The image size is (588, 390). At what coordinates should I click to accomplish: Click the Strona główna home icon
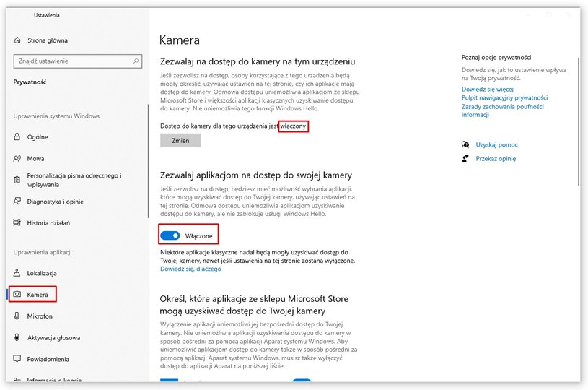(x=17, y=40)
